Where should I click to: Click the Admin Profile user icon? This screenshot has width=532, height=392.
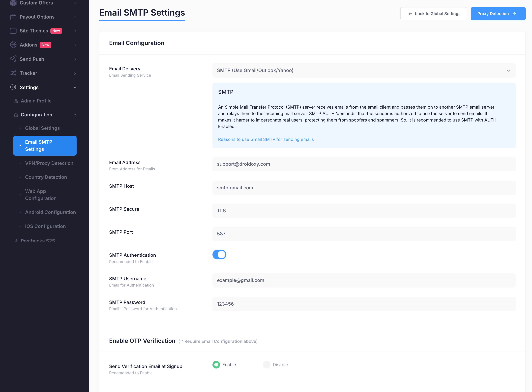(16, 101)
